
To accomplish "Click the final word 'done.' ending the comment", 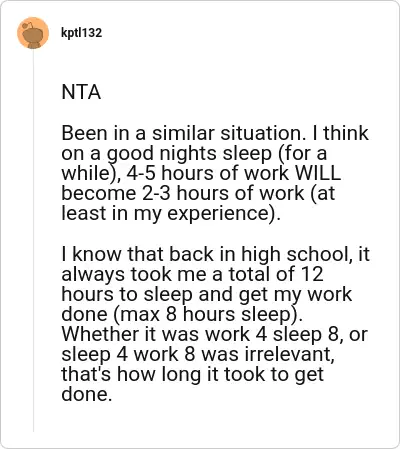I will click(86, 394).
